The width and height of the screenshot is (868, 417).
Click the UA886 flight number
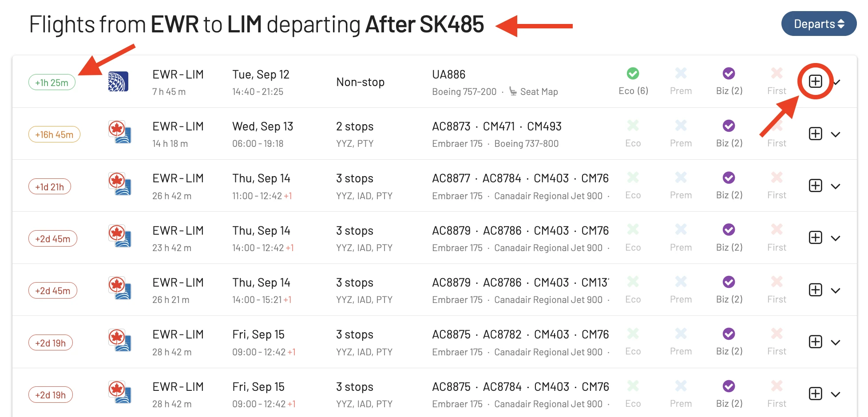click(x=449, y=75)
